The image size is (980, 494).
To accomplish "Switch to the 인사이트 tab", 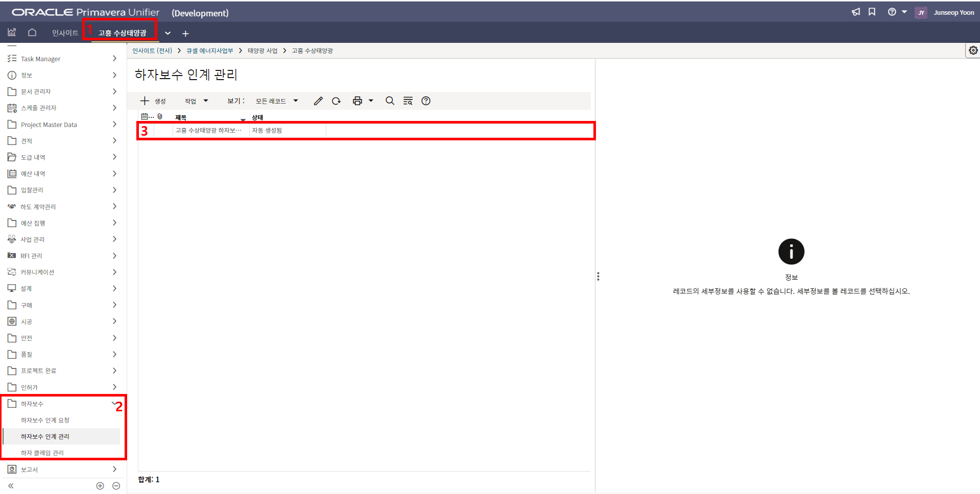I will (65, 33).
